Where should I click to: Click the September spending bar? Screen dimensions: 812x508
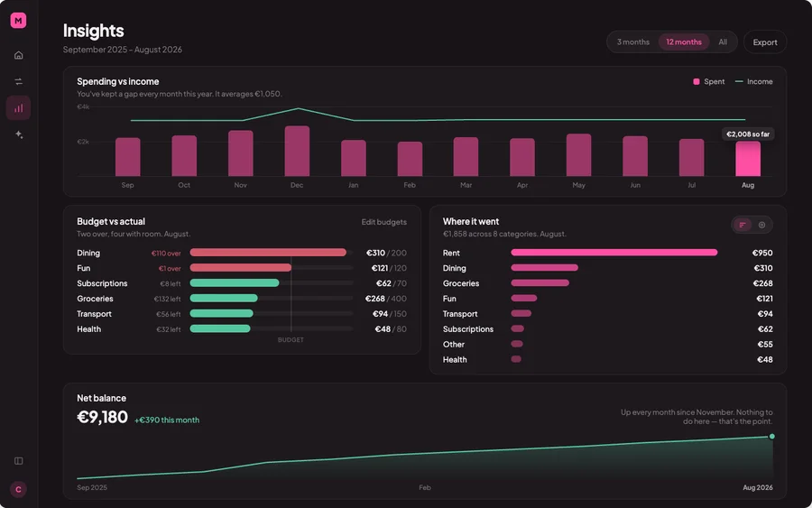click(x=127, y=157)
